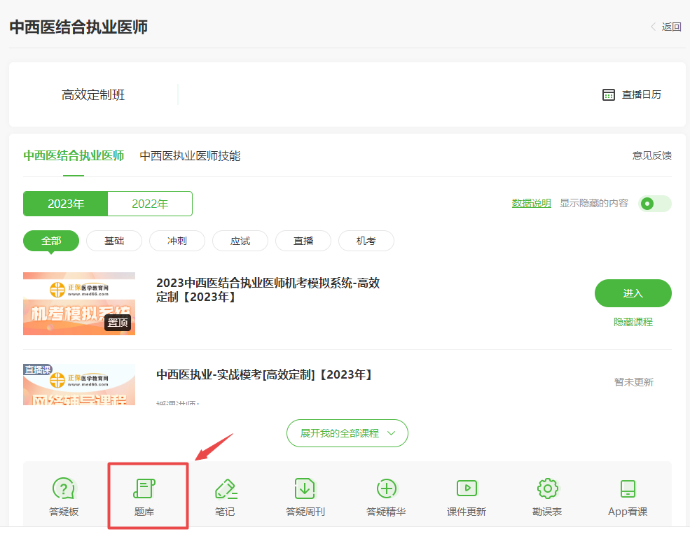This screenshot has height=534, width=690.
Task: Open the 题库 question bank icon
Action: pos(147,489)
